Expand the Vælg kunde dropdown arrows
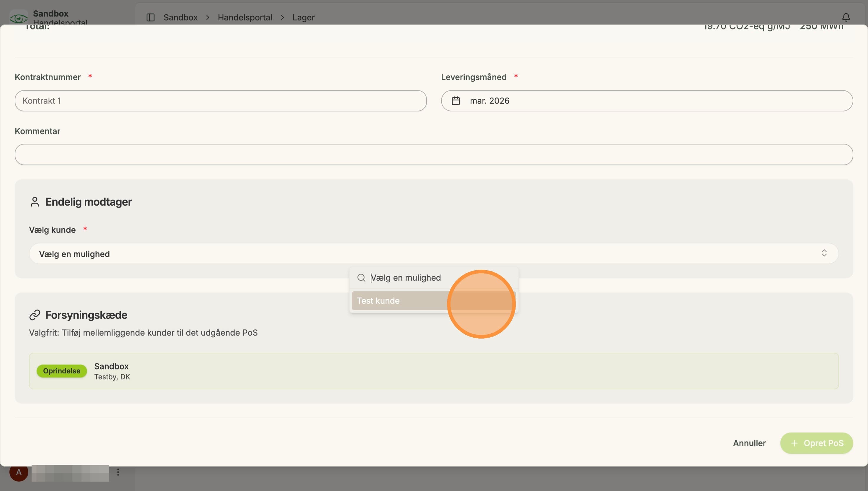The image size is (868, 491). click(824, 253)
